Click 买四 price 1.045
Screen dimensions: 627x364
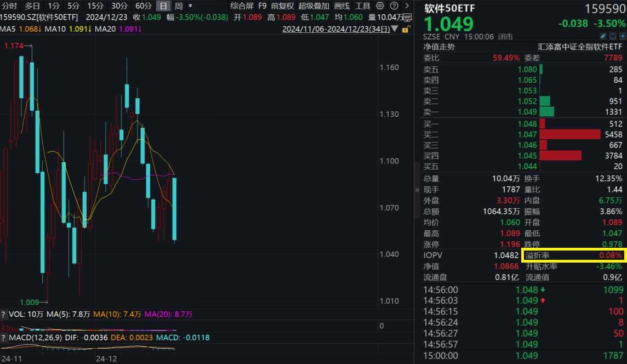coord(527,156)
